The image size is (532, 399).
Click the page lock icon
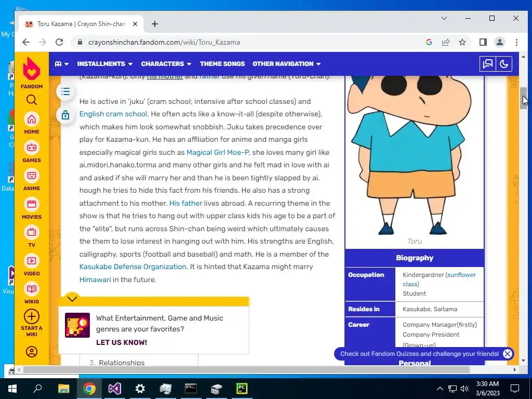pos(65,115)
